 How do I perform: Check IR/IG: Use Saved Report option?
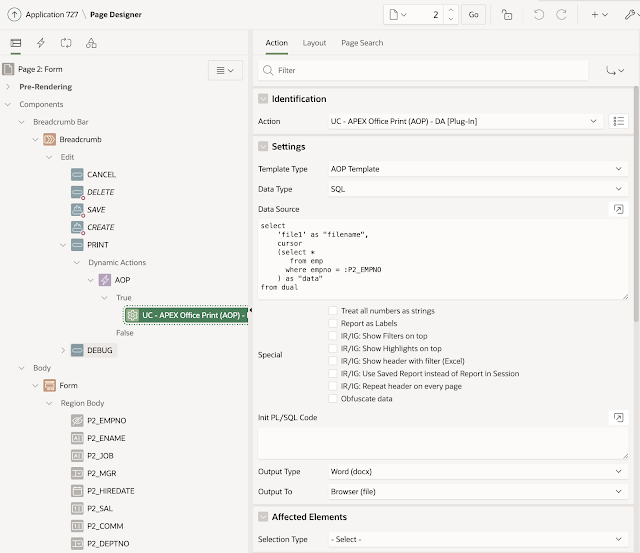tap(333, 373)
